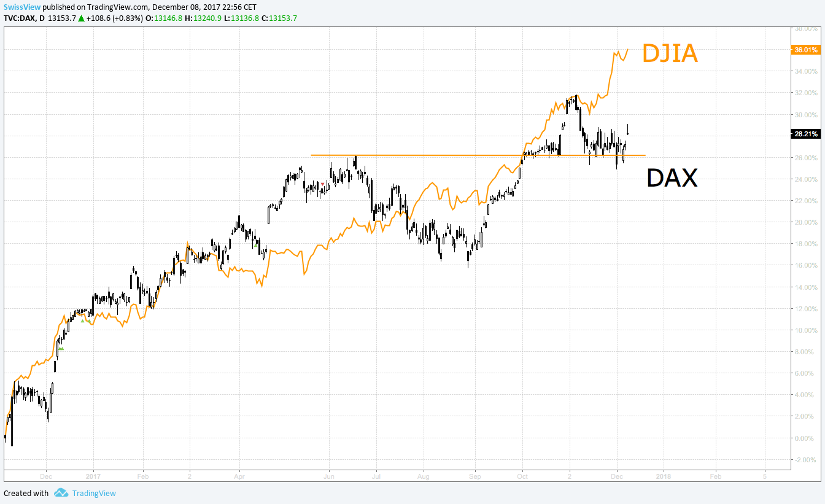Click the 2018 label on time axis

pos(663,476)
